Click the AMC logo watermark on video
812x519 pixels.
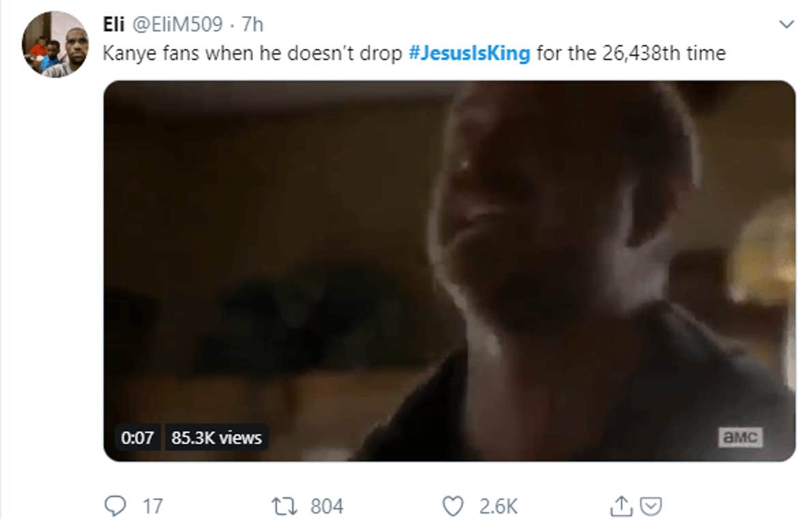coord(740,438)
